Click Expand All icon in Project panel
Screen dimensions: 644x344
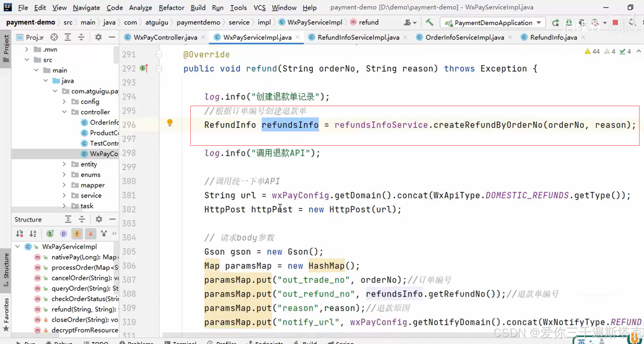(68, 37)
